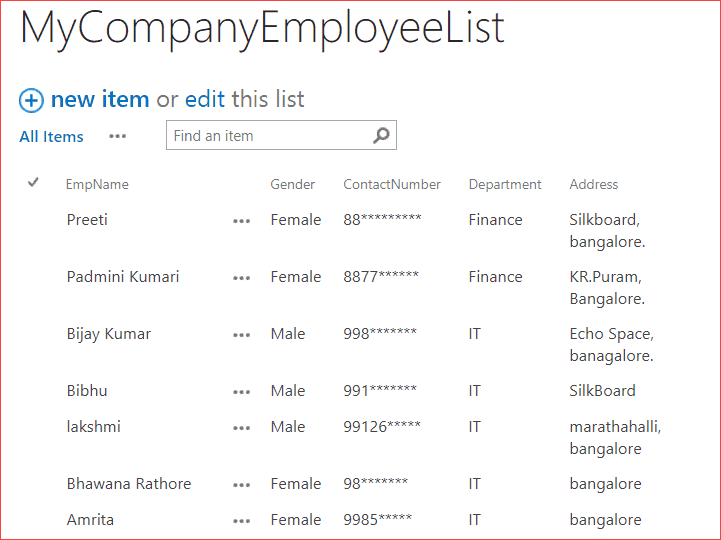Click the ContactNumber column header
Image resolution: width=721 pixels, height=540 pixels.
tap(392, 184)
